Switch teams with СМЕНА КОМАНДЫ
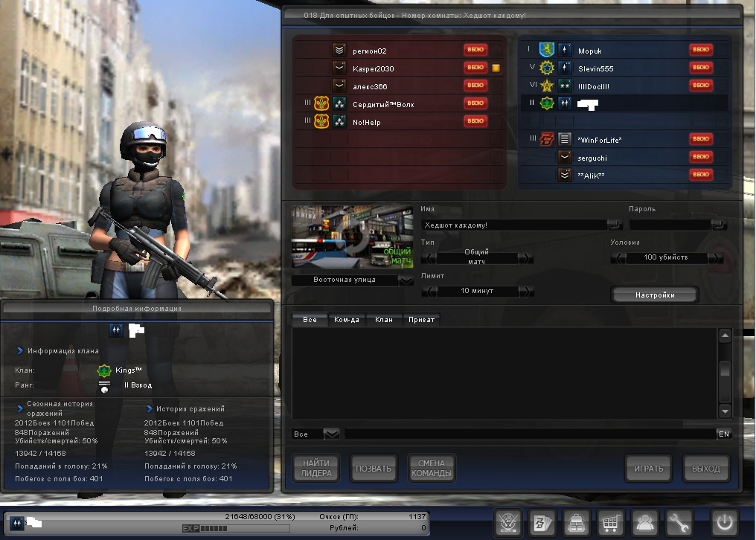Image resolution: width=756 pixels, height=540 pixels. [432, 469]
